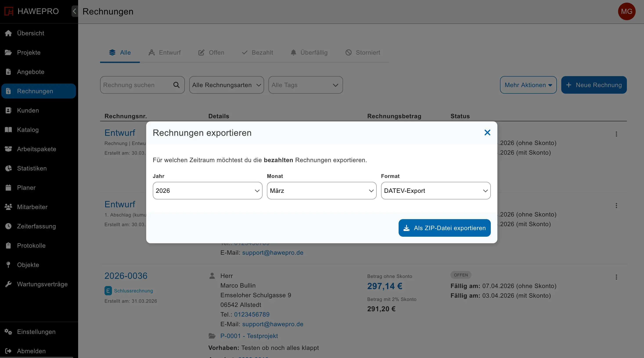Collapse the sidebar with the chevron arrow

(x=74, y=11)
